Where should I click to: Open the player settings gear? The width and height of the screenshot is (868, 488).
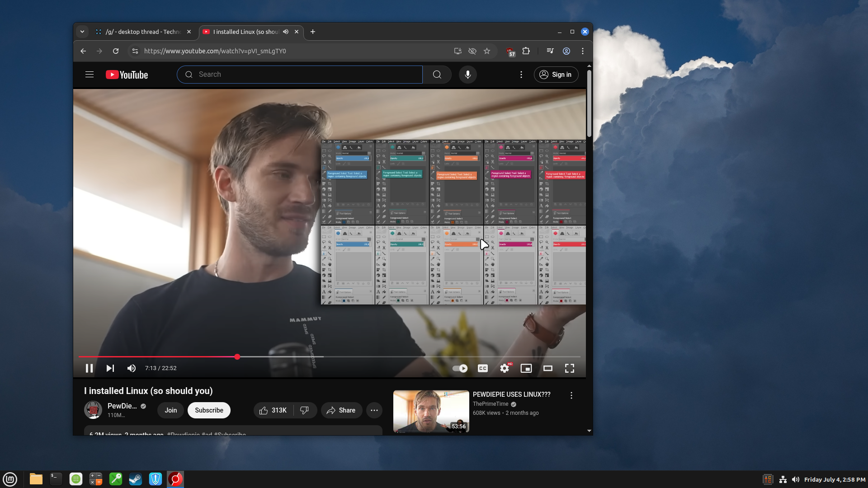[x=505, y=368]
